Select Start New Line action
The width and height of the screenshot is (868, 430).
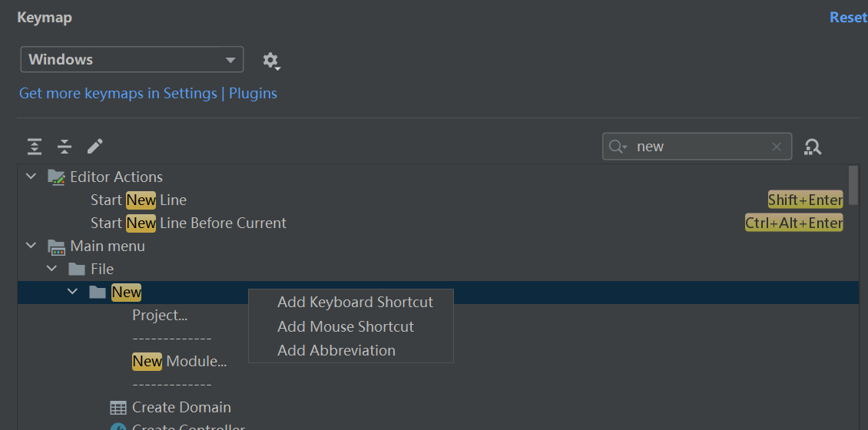pyautogui.click(x=138, y=200)
